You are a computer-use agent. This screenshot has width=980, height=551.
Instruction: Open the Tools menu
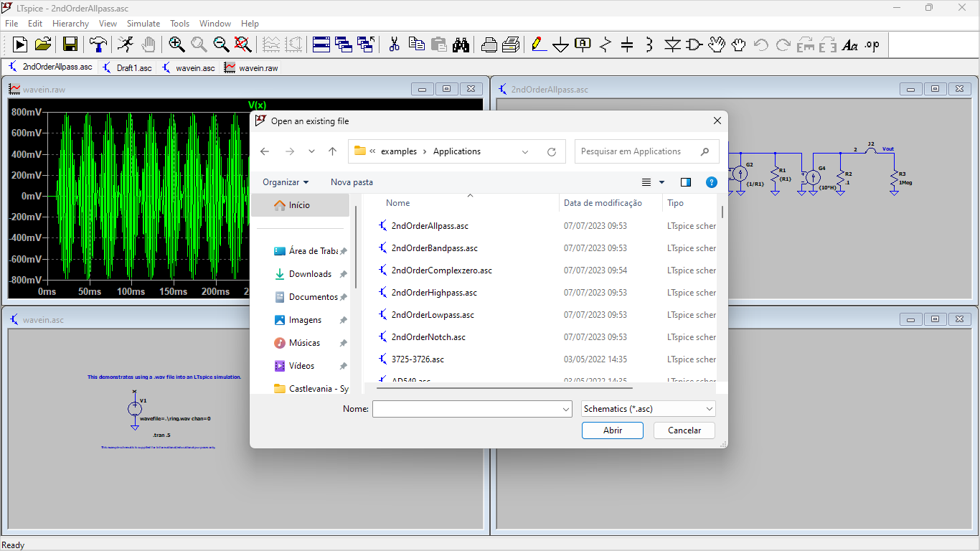(x=179, y=24)
